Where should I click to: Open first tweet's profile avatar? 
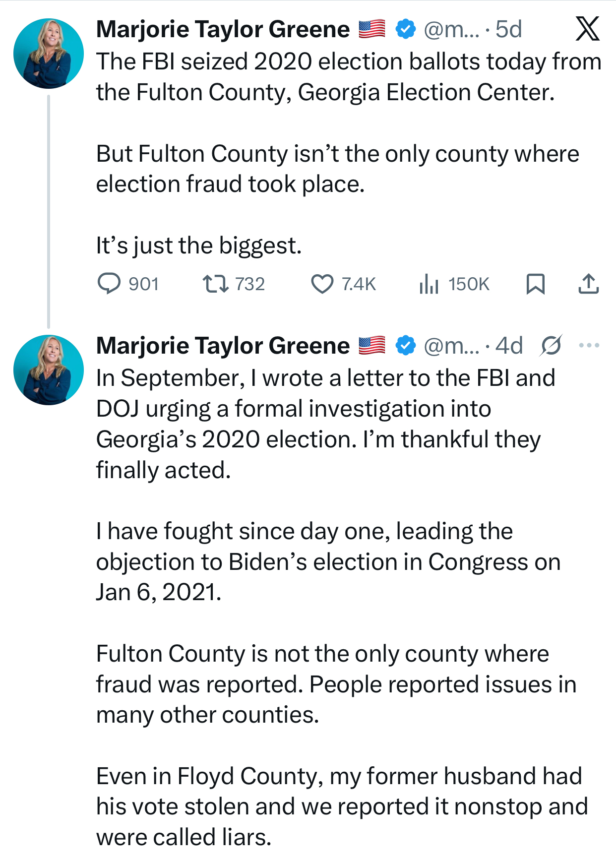click(49, 54)
